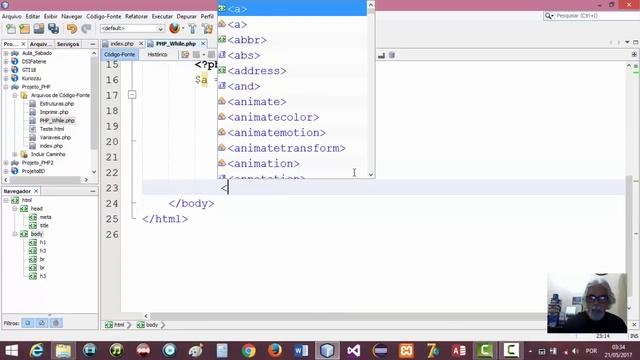Screen dimensions: 640x360
Task: Collapse the Projeto_PHP project node
Action: click(x=6, y=87)
